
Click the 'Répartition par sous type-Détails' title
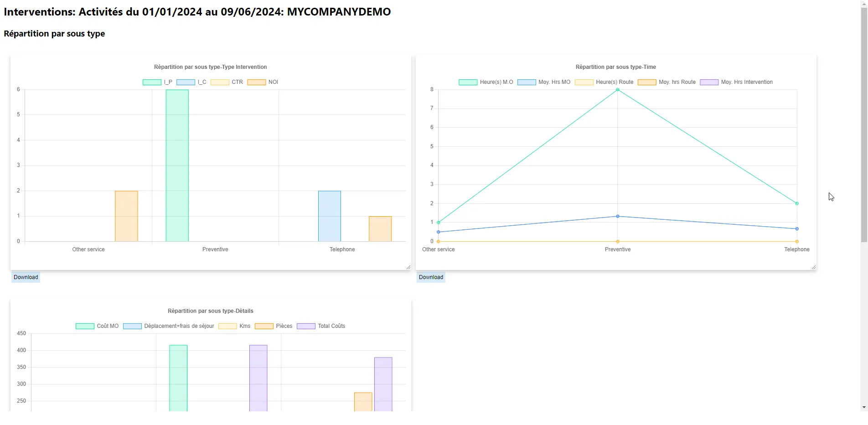tap(211, 311)
